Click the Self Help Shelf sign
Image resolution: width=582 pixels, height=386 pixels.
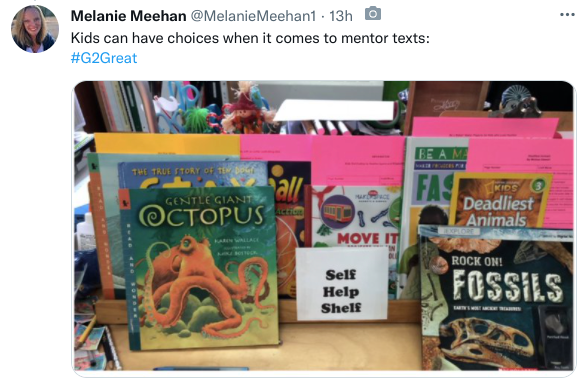point(341,284)
